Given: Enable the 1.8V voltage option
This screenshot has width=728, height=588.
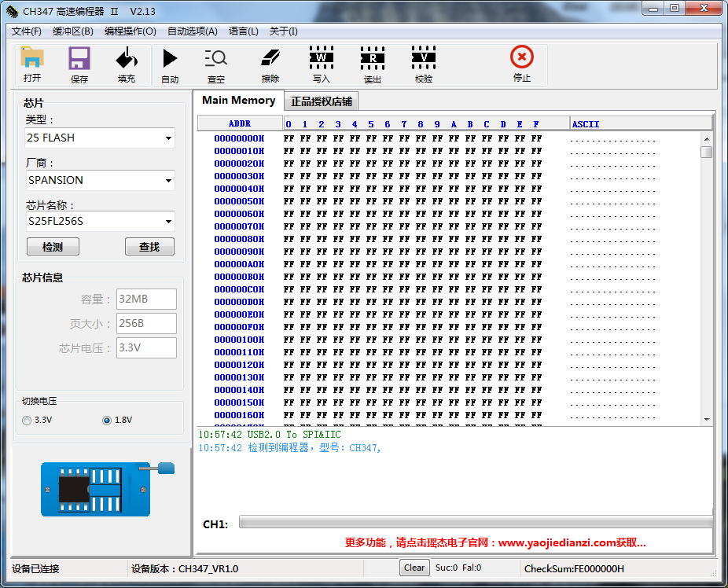Looking at the screenshot, I should point(106,421).
